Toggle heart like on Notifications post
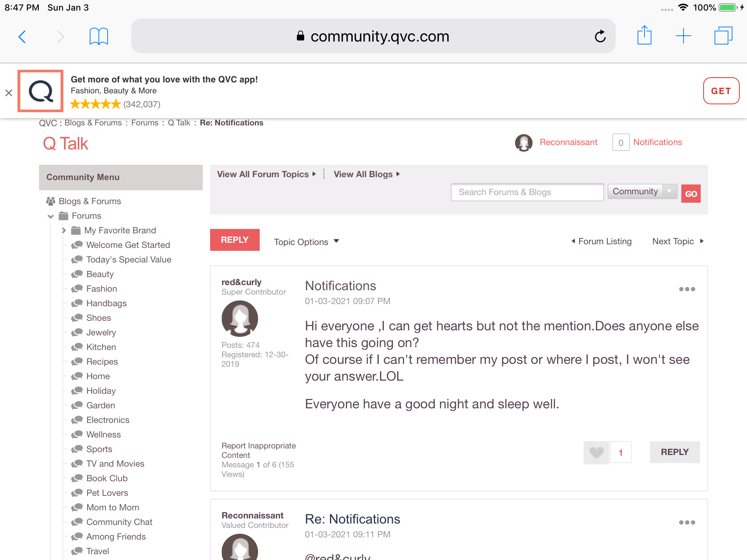747x560 pixels. (596, 452)
